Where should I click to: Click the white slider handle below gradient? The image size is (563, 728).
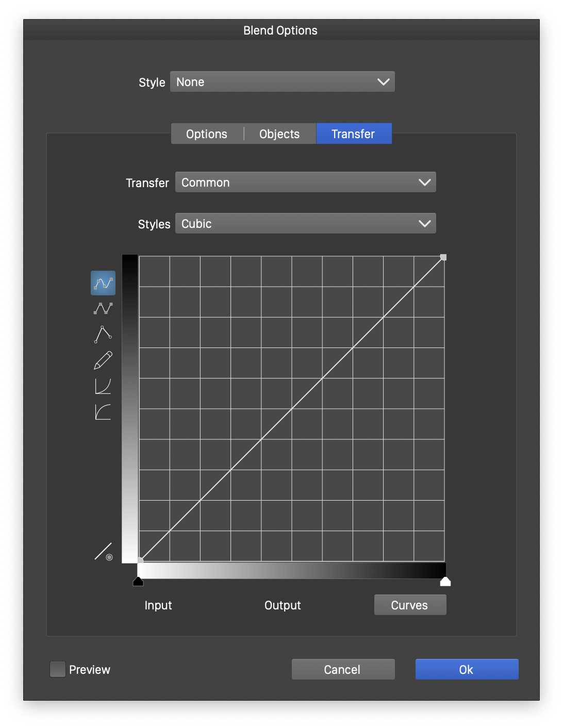tap(445, 582)
